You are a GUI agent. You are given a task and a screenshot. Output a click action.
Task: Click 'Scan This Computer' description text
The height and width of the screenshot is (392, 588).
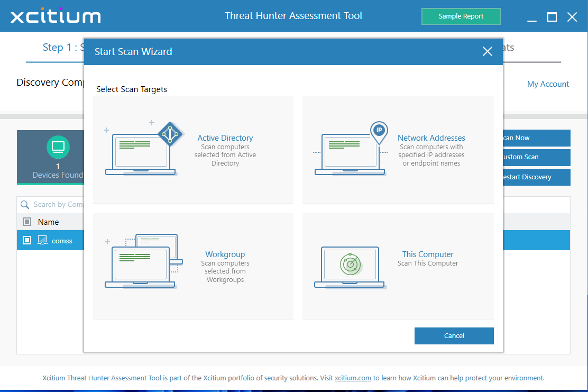428,263
